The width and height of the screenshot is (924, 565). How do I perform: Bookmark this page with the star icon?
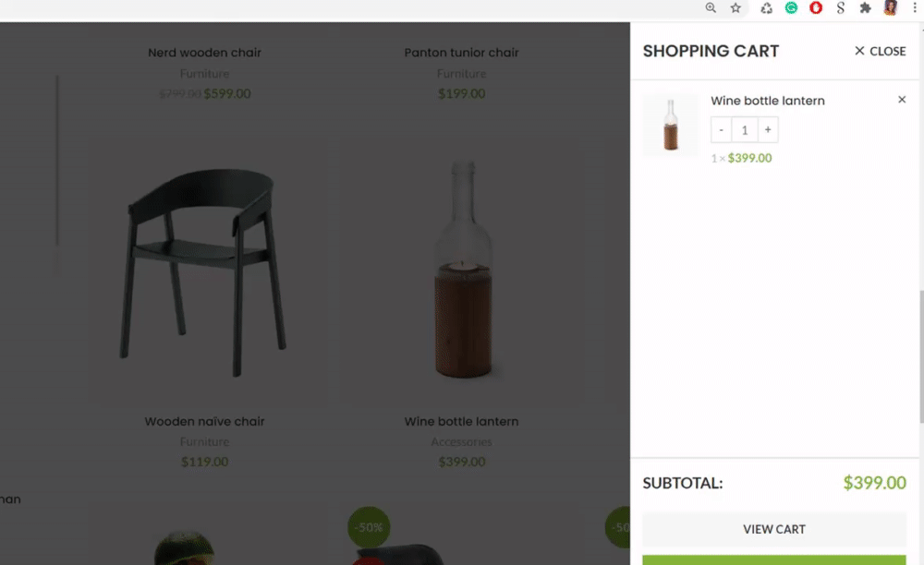(x=736, y=7)
